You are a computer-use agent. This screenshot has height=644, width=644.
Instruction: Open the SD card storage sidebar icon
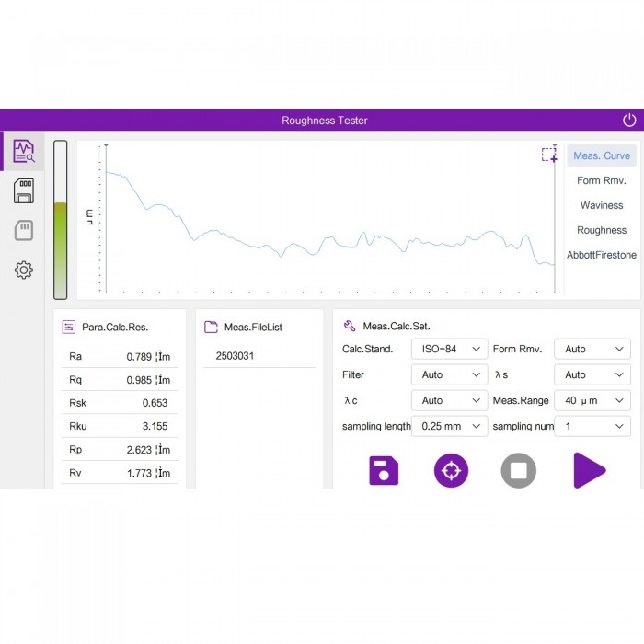click(x=24, y=190)
